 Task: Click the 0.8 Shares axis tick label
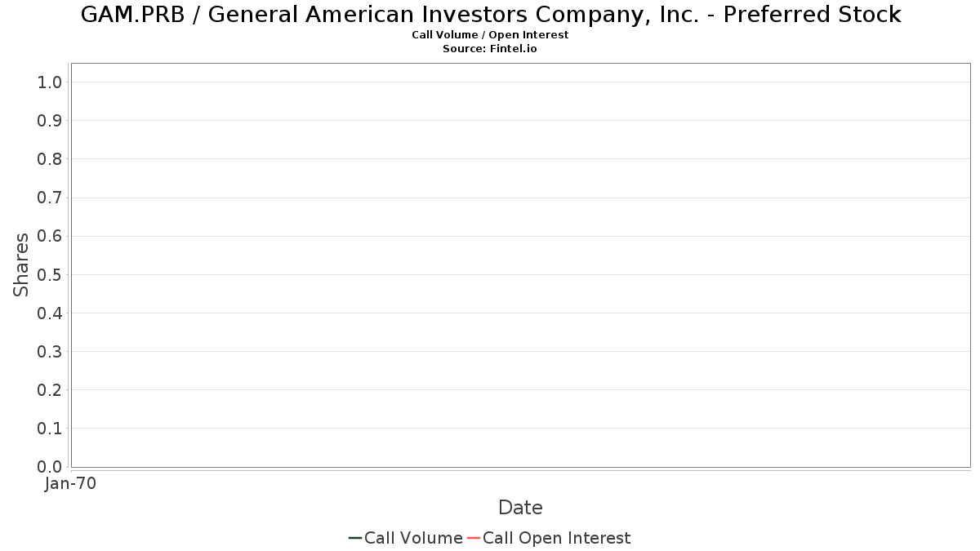click(x=50, y=158)
